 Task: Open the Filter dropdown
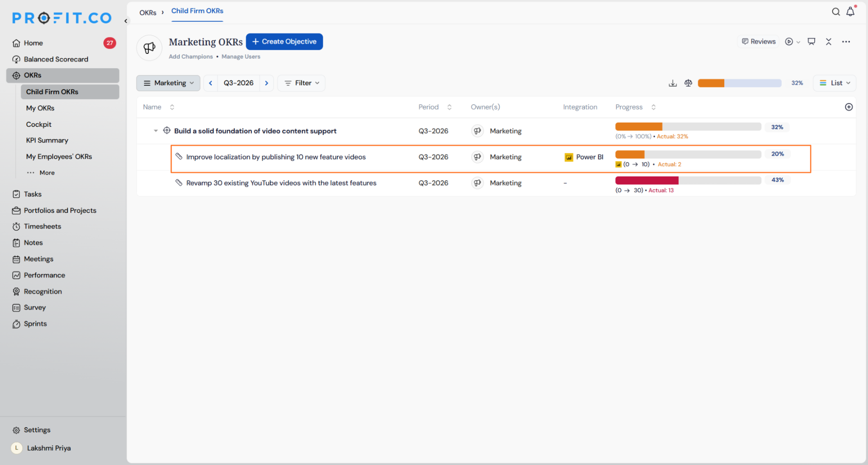(x=302, y=83)
